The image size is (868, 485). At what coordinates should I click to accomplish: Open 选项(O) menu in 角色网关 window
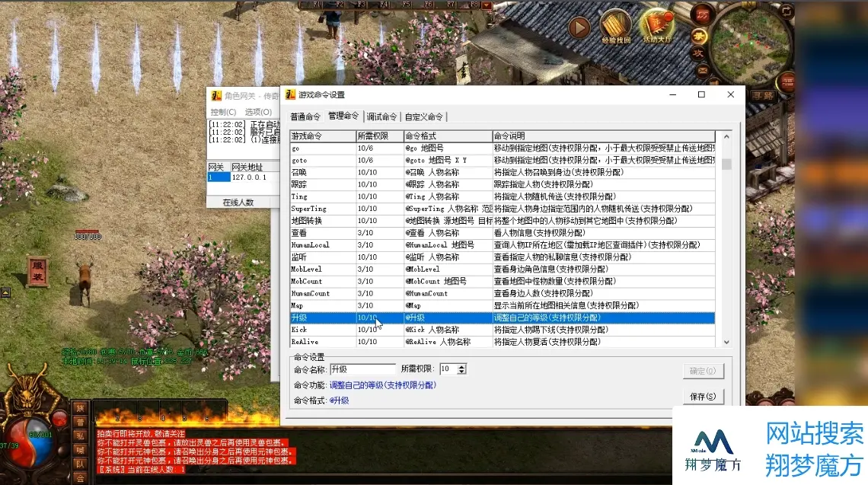click(258, 112)
